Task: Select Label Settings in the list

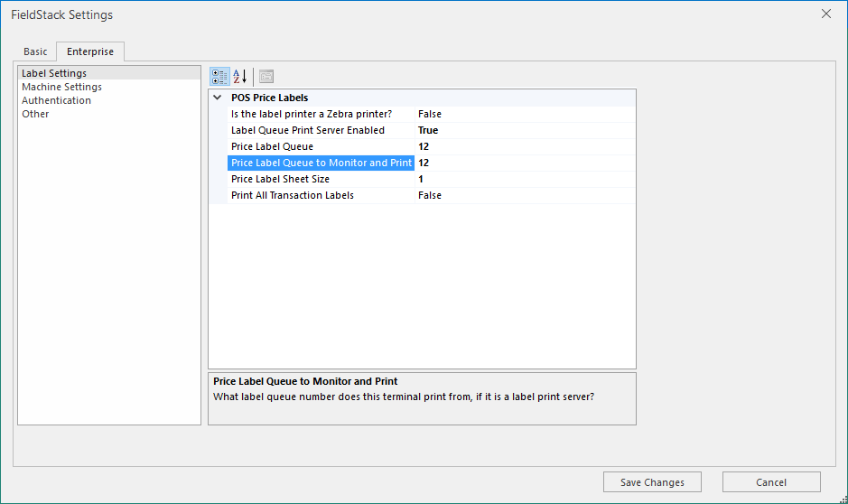Action: click(109, 73)
